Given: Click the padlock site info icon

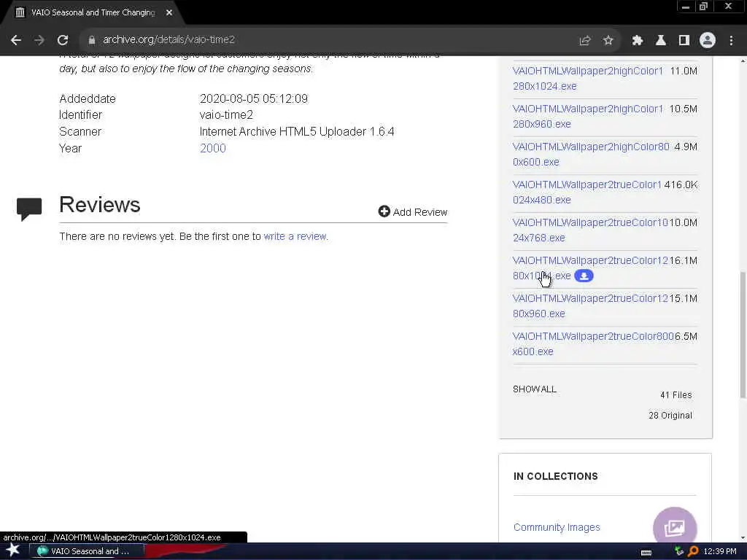Looking at the screenshot, I should pos(91,40).
